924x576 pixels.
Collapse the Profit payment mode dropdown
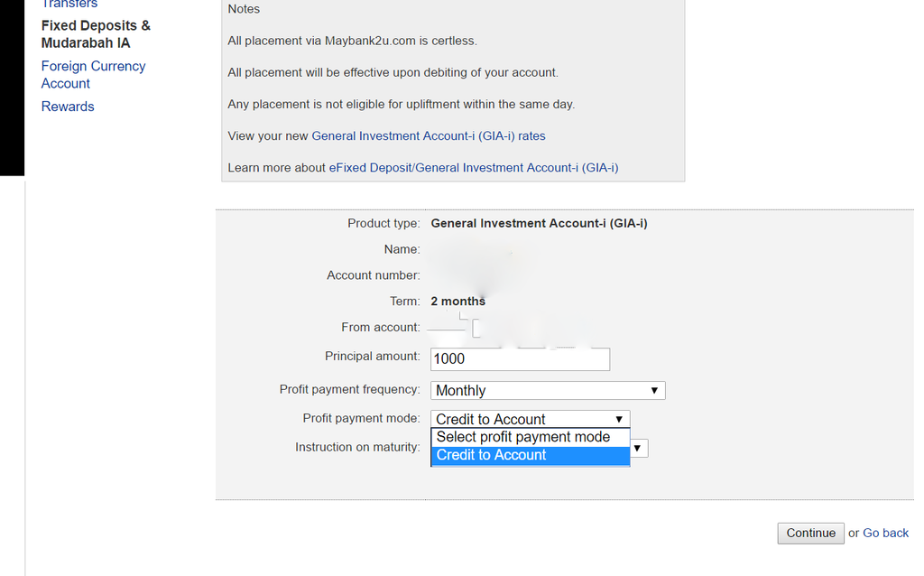tap(530, 419)
